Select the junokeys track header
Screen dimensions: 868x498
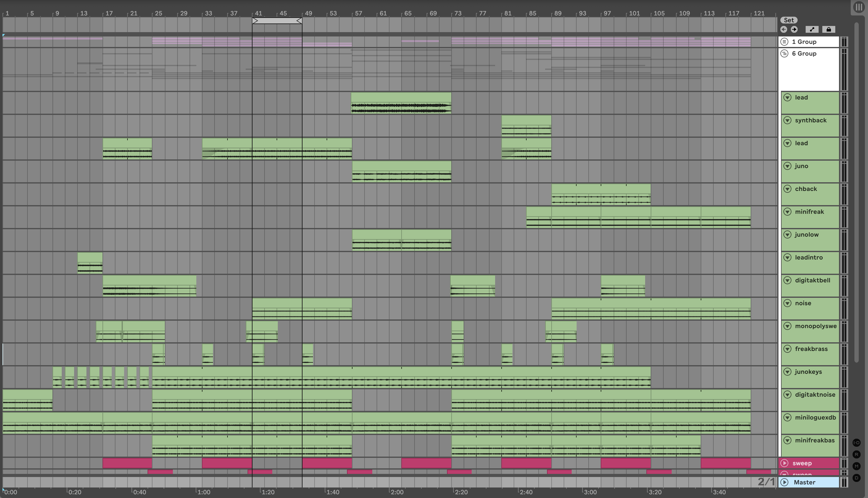[808, 372]
